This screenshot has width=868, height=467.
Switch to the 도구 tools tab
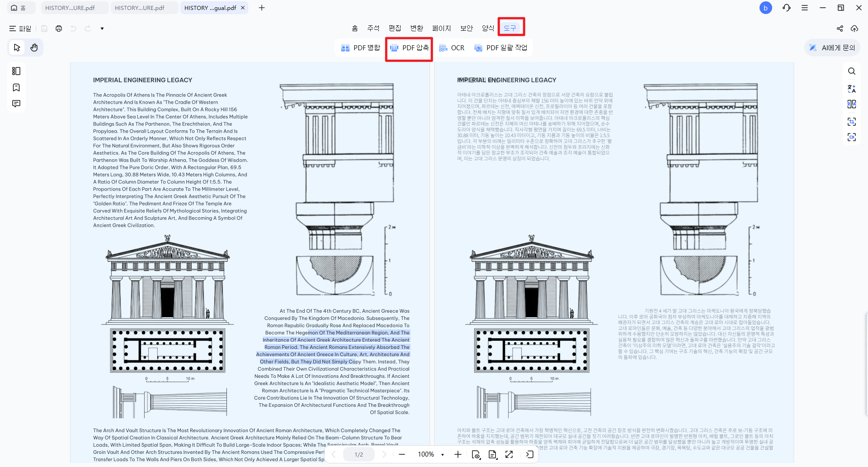pos(510,28)
